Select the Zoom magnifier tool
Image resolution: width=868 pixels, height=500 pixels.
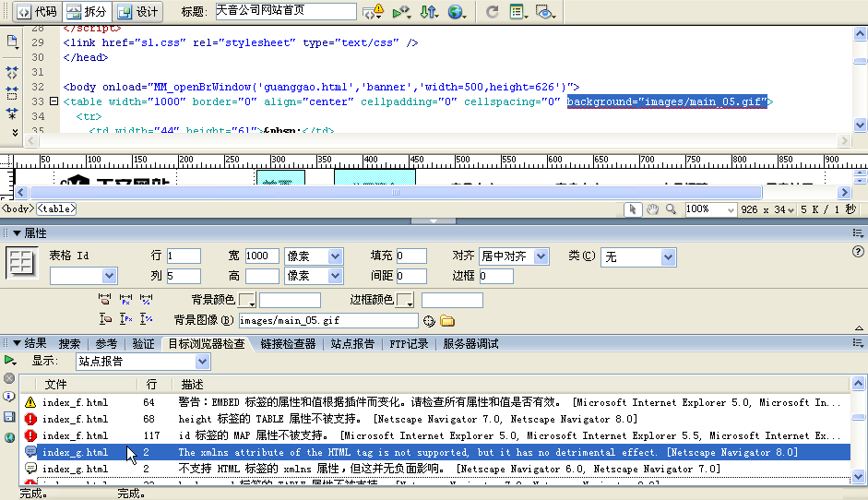[671, 209]
